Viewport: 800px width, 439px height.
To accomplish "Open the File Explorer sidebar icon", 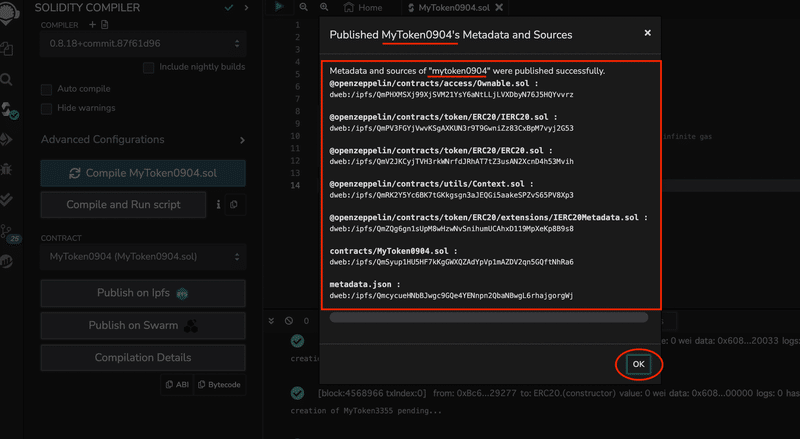I will tap(7, 49).
